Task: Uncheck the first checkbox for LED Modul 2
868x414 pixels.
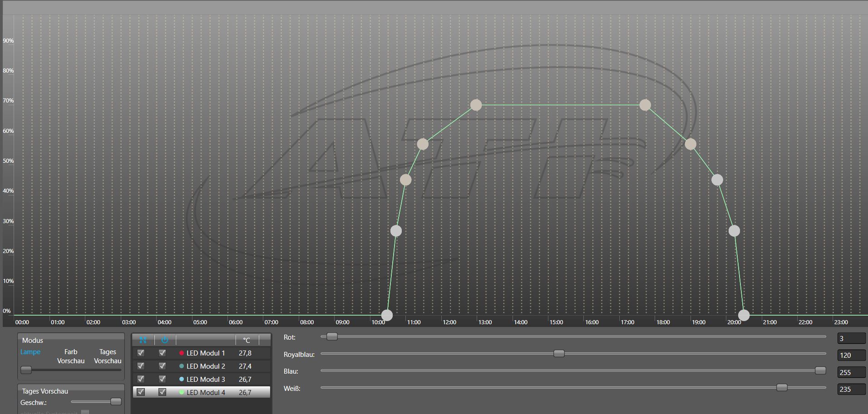Action: 141,366
